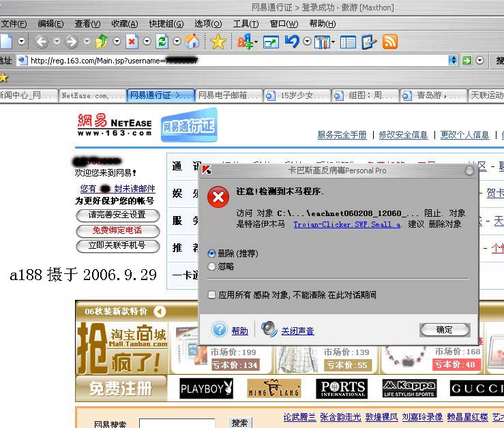Click the Kaspersky help question icon

220,329
